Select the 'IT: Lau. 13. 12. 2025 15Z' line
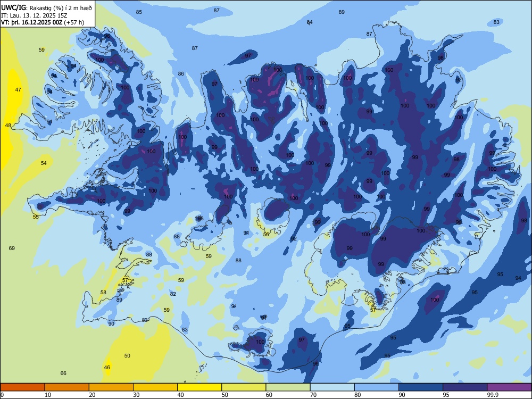Screen dimensions: 532x399 [34, 15]
